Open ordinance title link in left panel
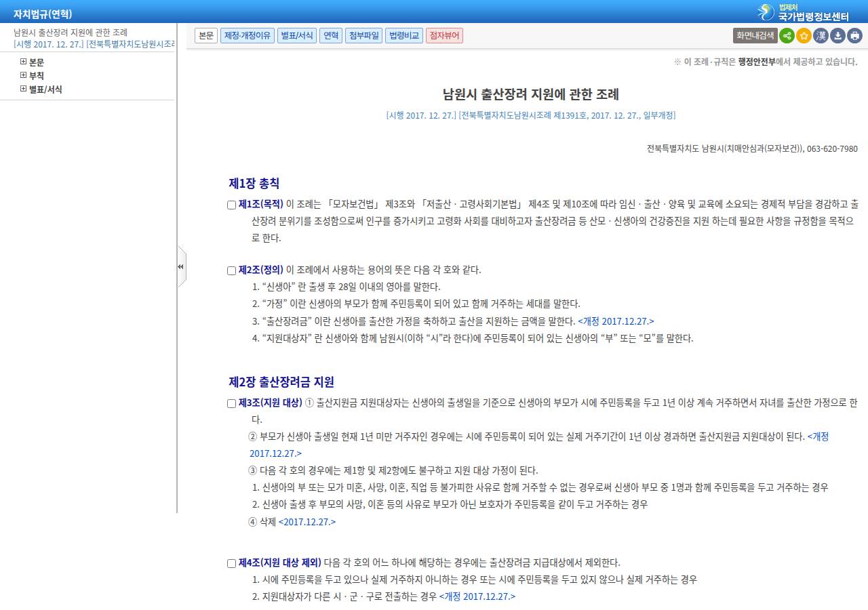868x610 pixels. pos(71,32)
